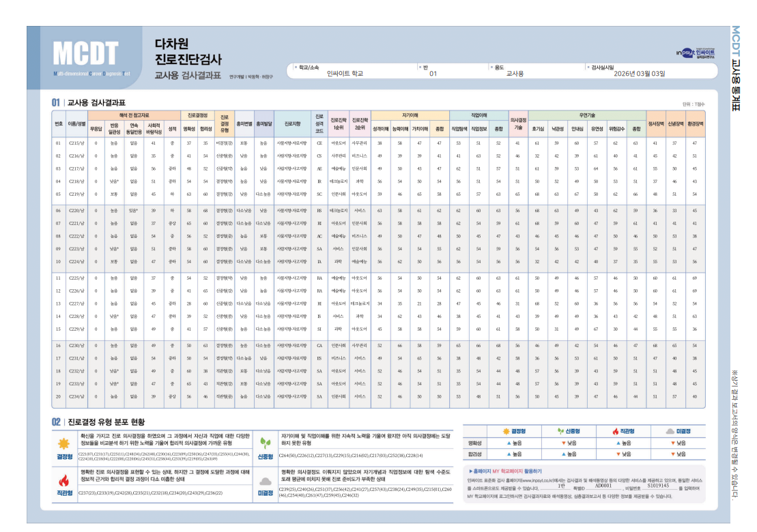Click the large sprout icon above 신중형
This screenshot has height=532, width=757.
click(x=265, y=443)
